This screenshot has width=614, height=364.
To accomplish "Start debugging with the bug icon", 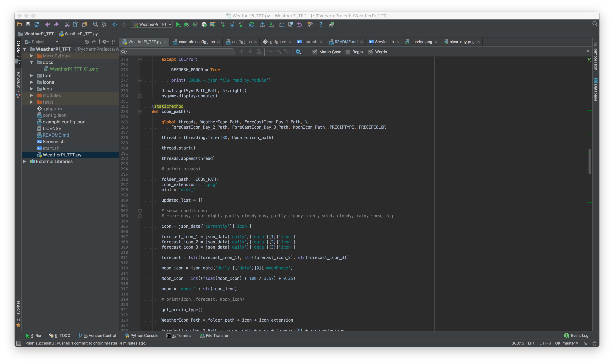I will [x=187, y=25].
